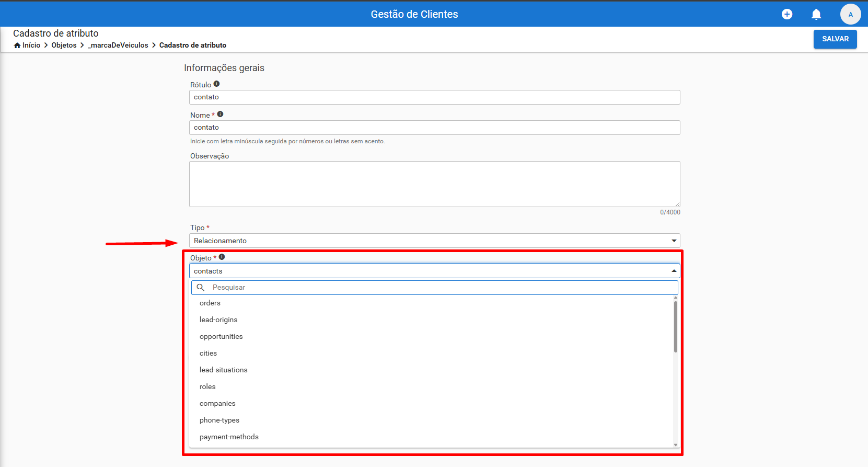Screen dimensions: 868x467
Task: Click the dropdown list scrollbar thumb
Action: point(676,326)
